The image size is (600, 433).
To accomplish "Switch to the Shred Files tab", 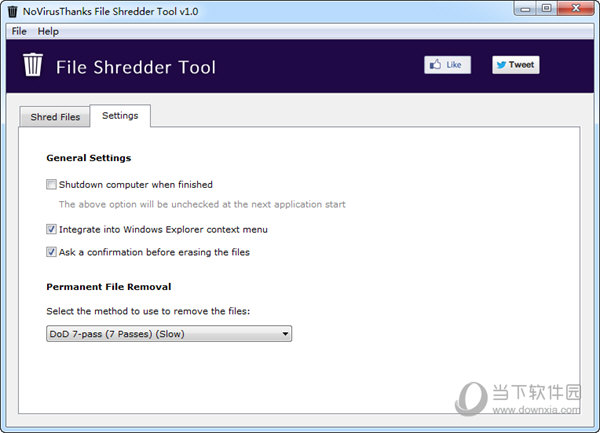I will click(x=55, y=117).
